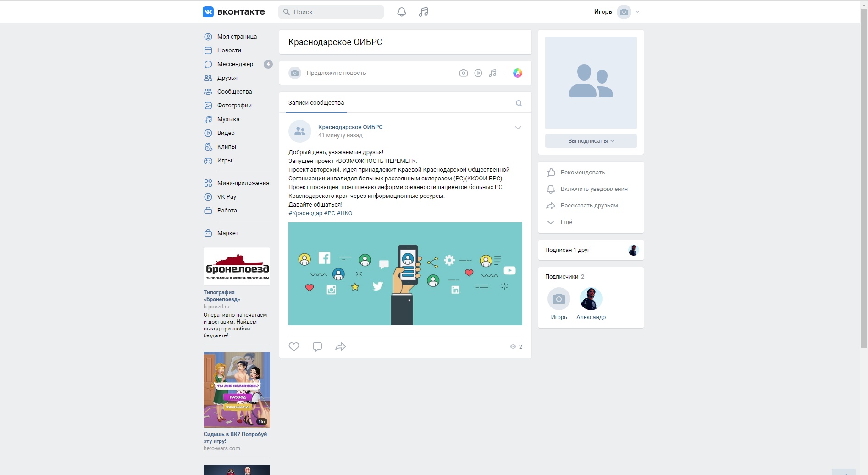
Task: Expand the post options chevron menu
Action: click(x=518, y=128)
